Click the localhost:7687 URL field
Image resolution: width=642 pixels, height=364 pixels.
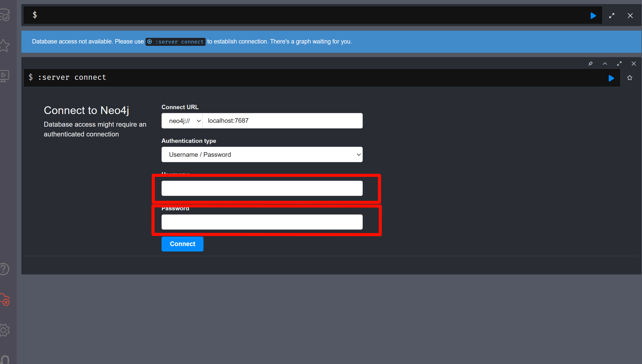point(282,121)
